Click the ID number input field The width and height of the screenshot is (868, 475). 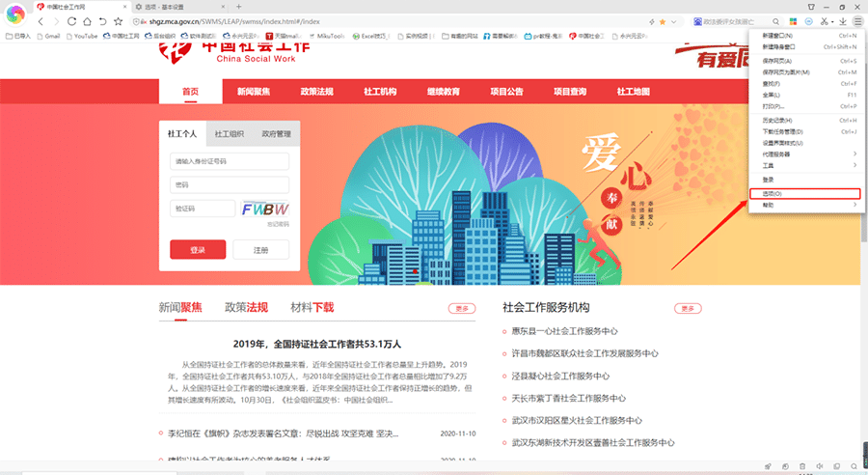(230, 161)
